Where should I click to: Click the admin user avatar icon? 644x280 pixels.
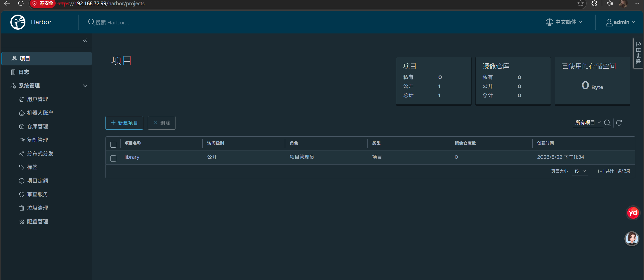click(x=609, y=22)
